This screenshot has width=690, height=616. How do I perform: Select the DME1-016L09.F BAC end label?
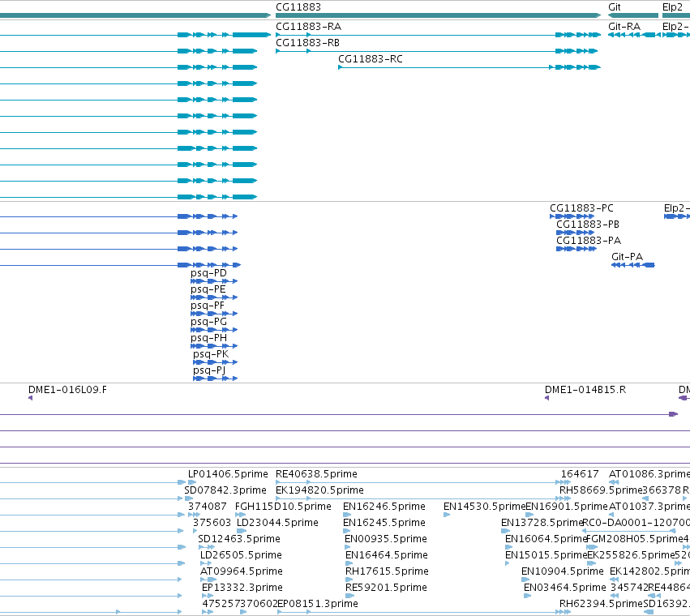(67, 390)
